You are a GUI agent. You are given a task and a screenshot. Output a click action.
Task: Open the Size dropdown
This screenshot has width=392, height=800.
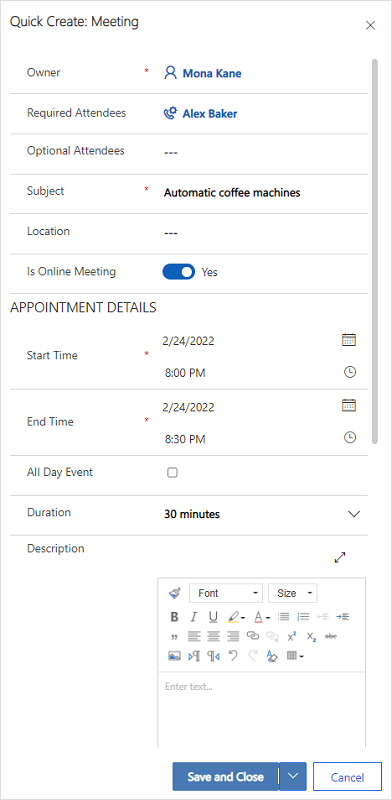(x=292, y=593)
